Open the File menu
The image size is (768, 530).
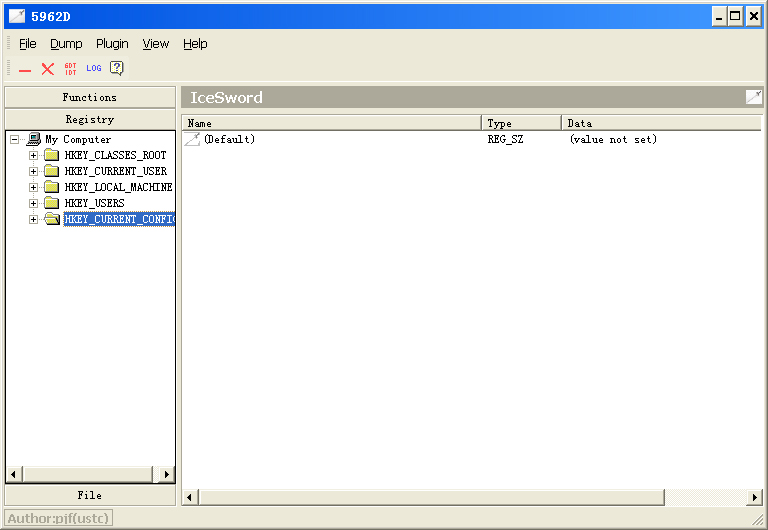pos(27,44)
